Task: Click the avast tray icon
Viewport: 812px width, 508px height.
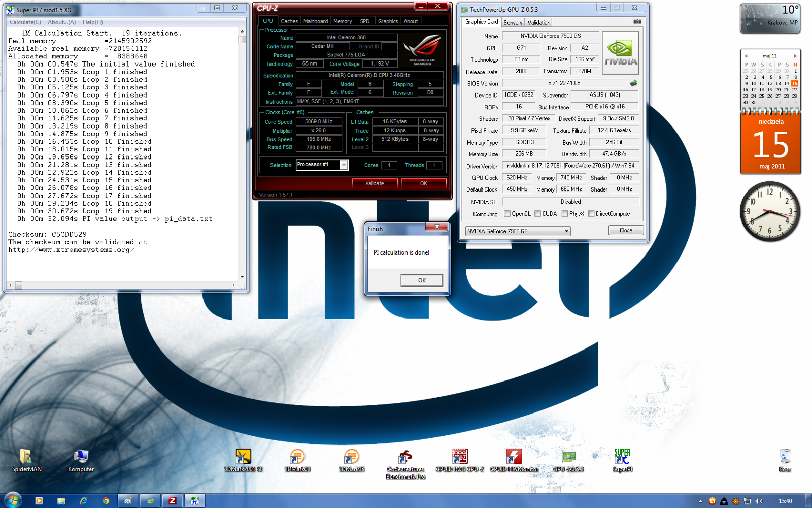Action: pyautogui.click(x=712, y=501)
